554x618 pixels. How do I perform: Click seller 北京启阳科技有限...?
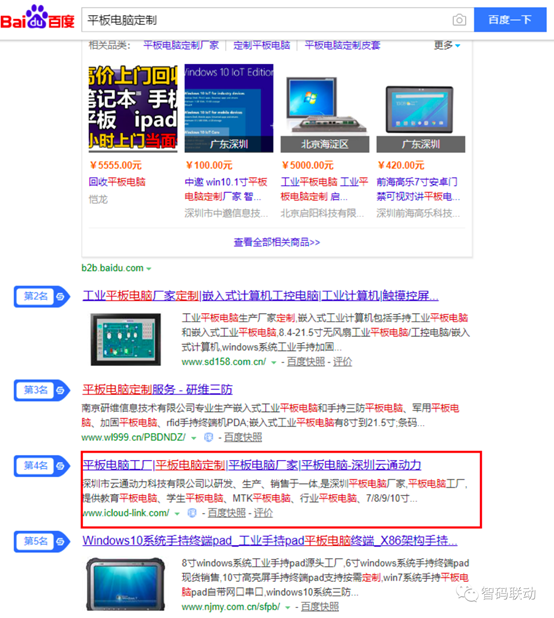click(322, 213)
